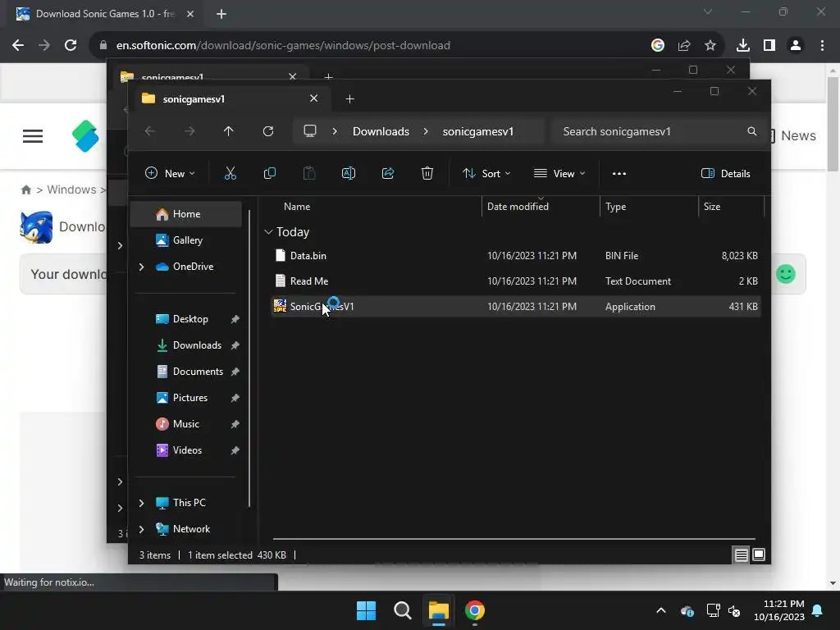
Task: Open Videos in quick access
Action: [x=186, y=450]
